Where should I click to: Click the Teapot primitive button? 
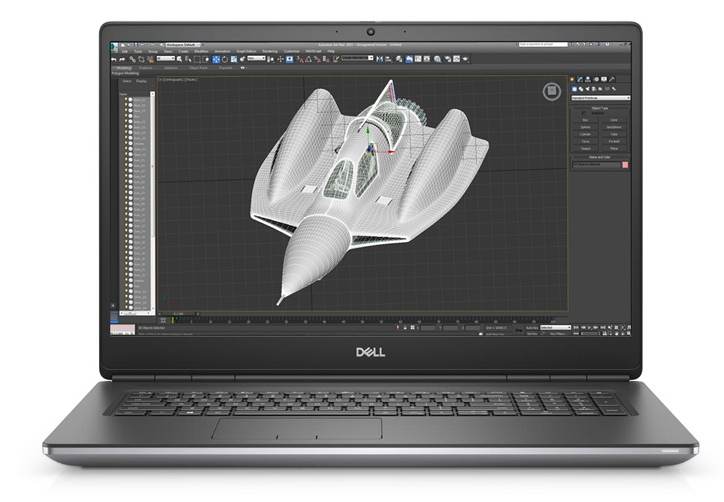tap(585, 149)
